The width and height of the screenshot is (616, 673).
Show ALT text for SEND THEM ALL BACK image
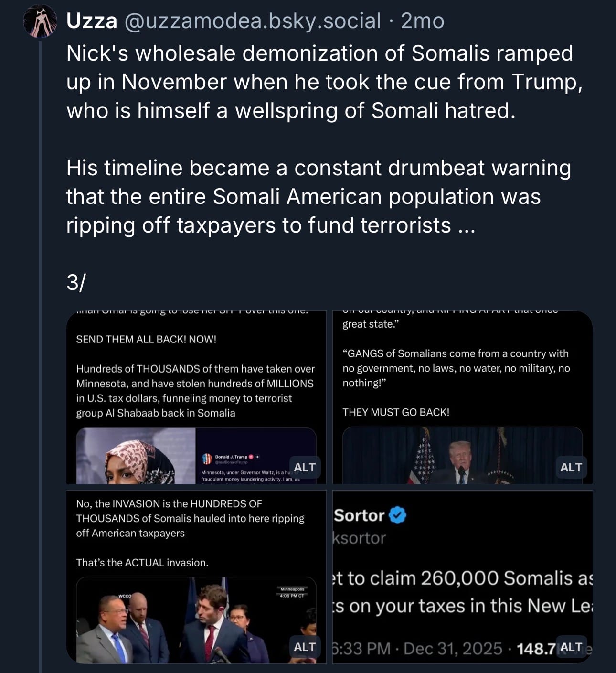[x=304, y=467]
